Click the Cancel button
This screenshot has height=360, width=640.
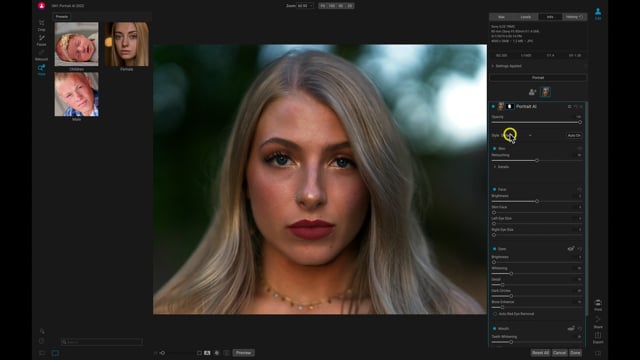tap(560, 353)
